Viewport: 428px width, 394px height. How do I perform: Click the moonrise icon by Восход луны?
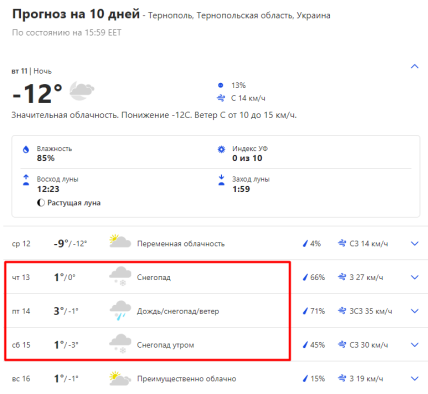pos(26,180)
